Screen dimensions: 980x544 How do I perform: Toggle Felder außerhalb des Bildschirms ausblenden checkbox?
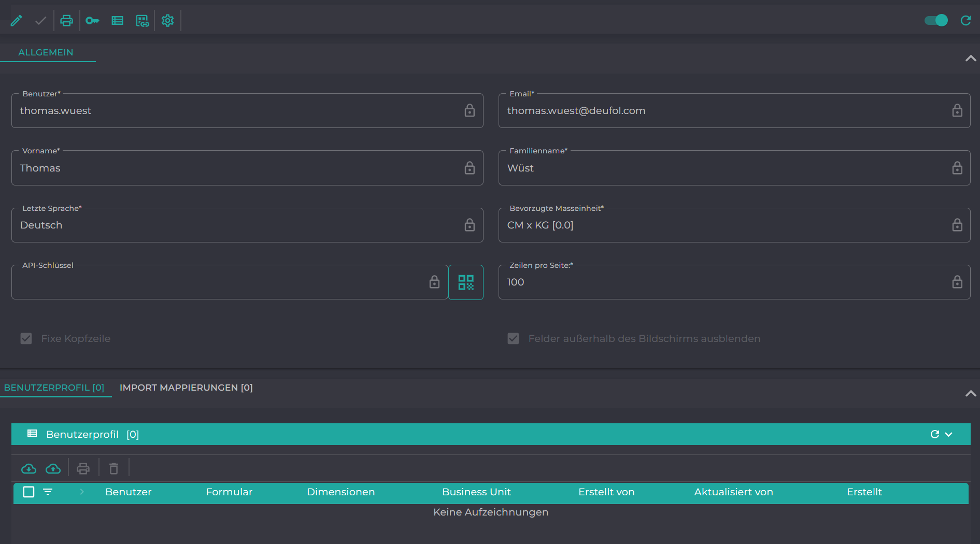513,338
